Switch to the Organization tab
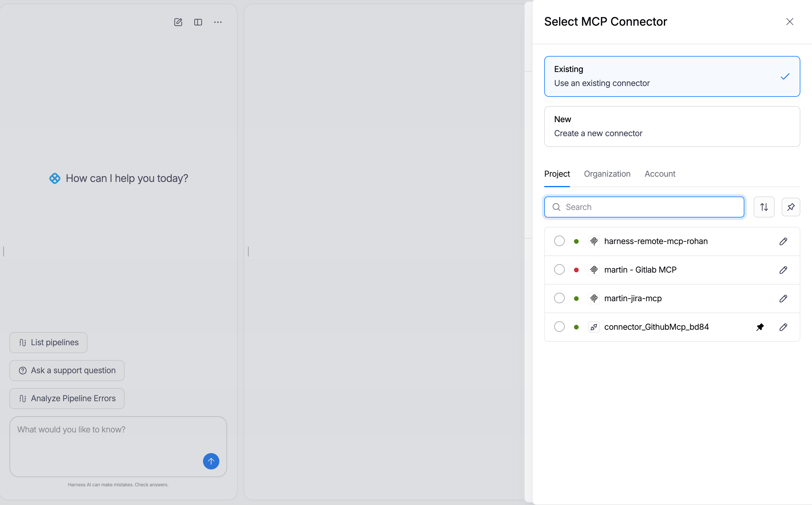Viewport: 812px width, 505px height. click(x=607, y=174)
